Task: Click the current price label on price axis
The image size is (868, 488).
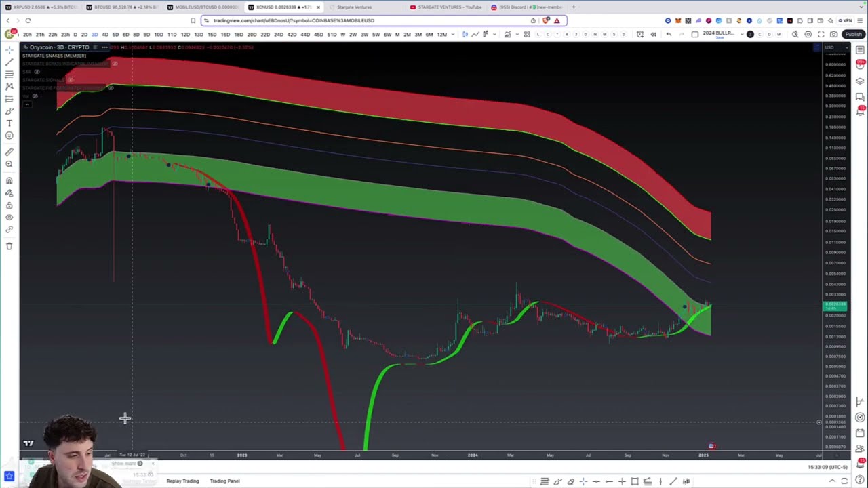Action: 835,306
